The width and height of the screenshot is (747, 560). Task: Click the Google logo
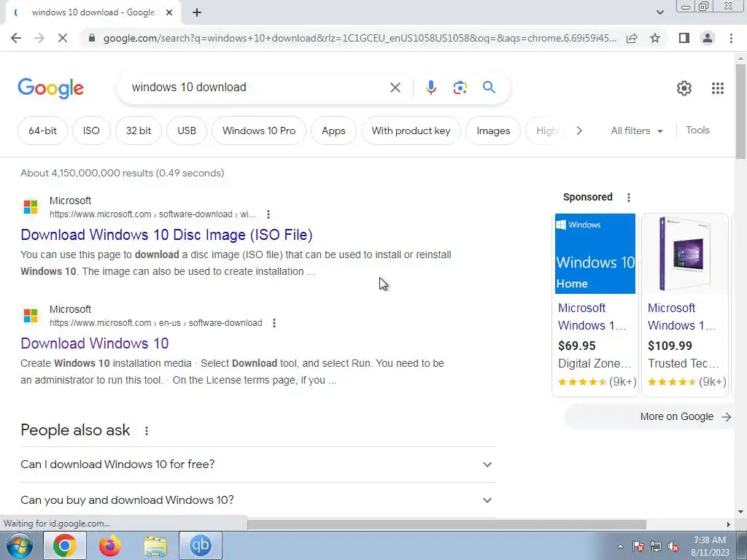coord(50,88)
